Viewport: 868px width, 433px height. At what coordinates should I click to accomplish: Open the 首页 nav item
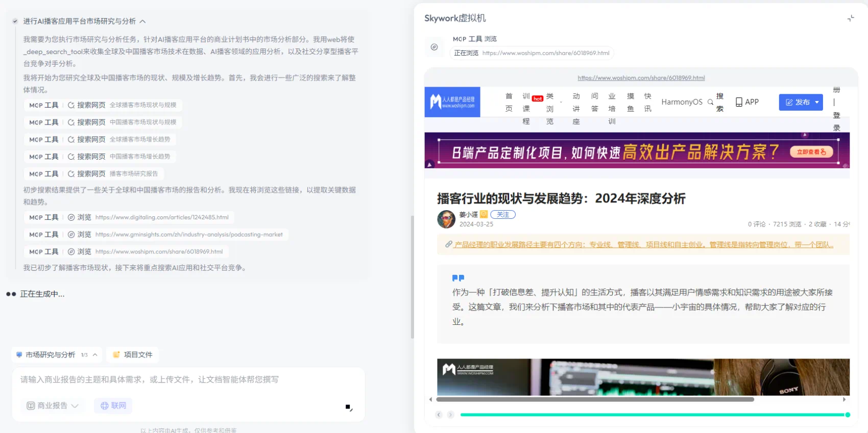tap(509, 102)
